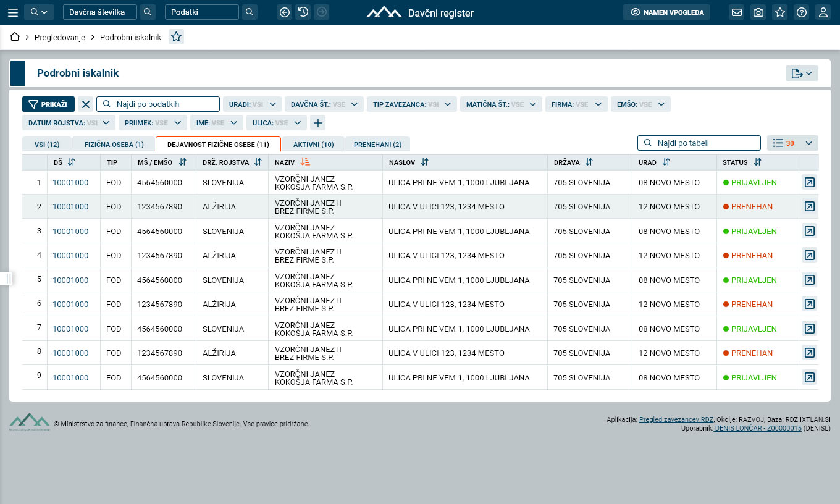
Task: Sort by DŠ column arrows
Action: 71,162
